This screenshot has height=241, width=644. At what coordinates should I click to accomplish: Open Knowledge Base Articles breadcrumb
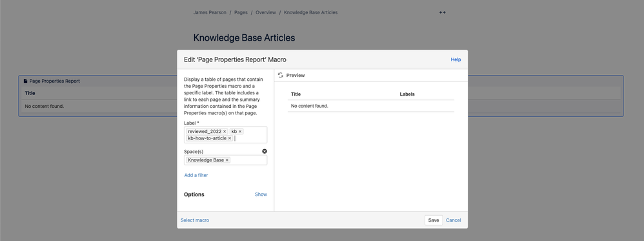[x=310, y=12]
